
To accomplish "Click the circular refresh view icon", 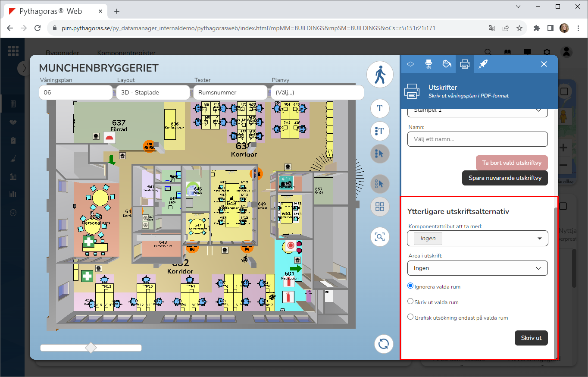I will [383, 344].
